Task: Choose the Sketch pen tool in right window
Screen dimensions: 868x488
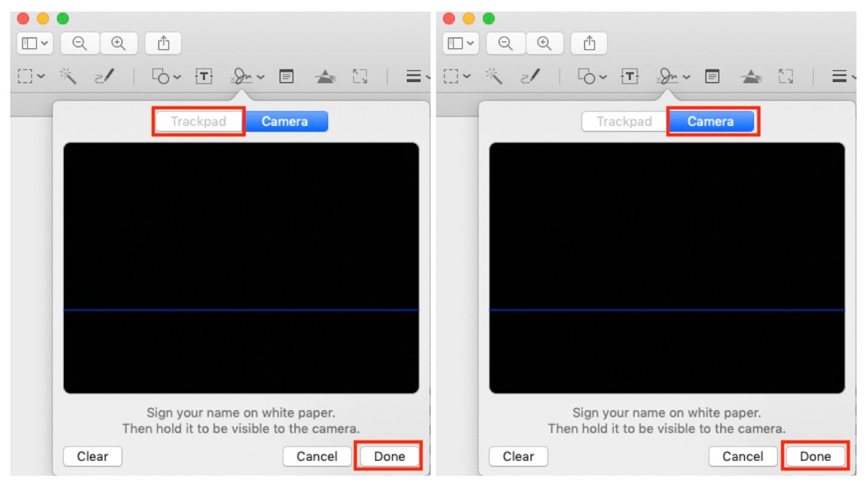Action: tap(530, 77)
